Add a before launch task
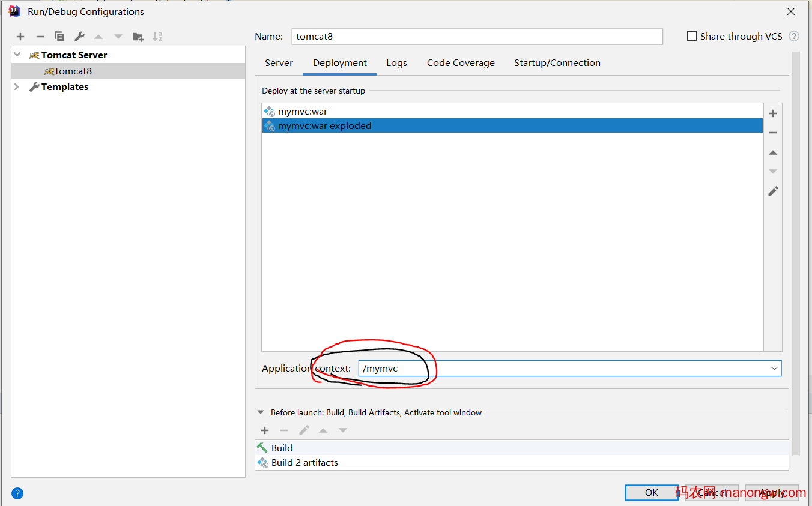812x506 pixels. click(x=265, y=430)
